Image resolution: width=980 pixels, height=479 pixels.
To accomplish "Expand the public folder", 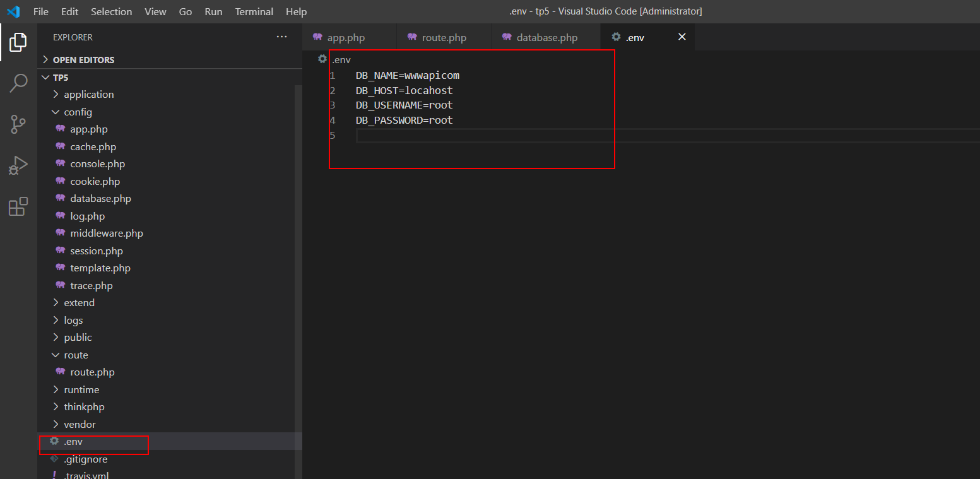I will click(166, 337).
